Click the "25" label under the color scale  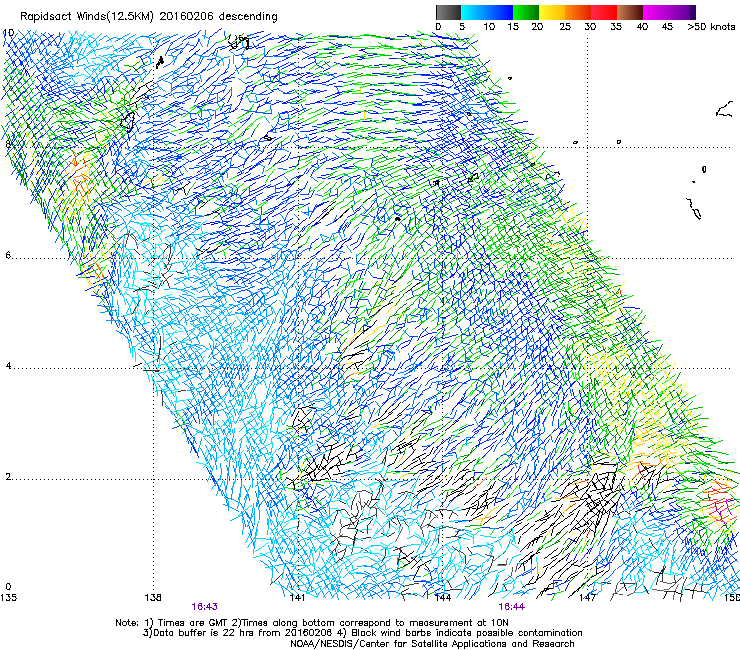[x=565, y=26]
